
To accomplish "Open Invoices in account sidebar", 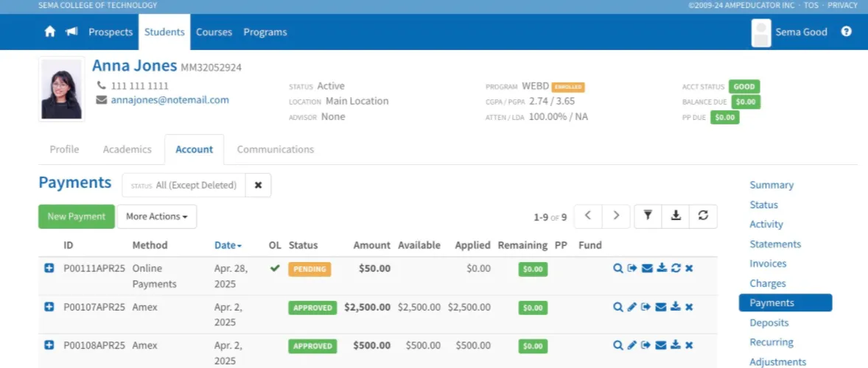I will click(768, 263).
